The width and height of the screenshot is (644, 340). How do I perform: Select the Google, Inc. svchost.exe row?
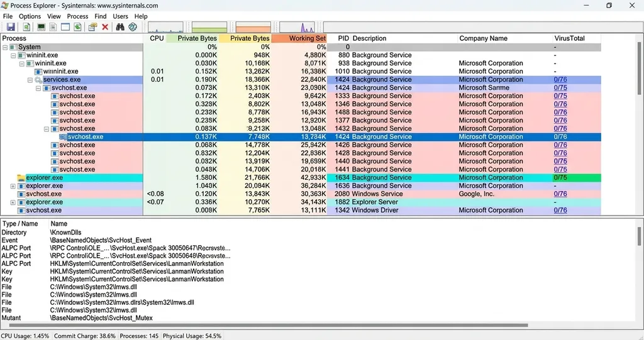(x=301, y=194)
